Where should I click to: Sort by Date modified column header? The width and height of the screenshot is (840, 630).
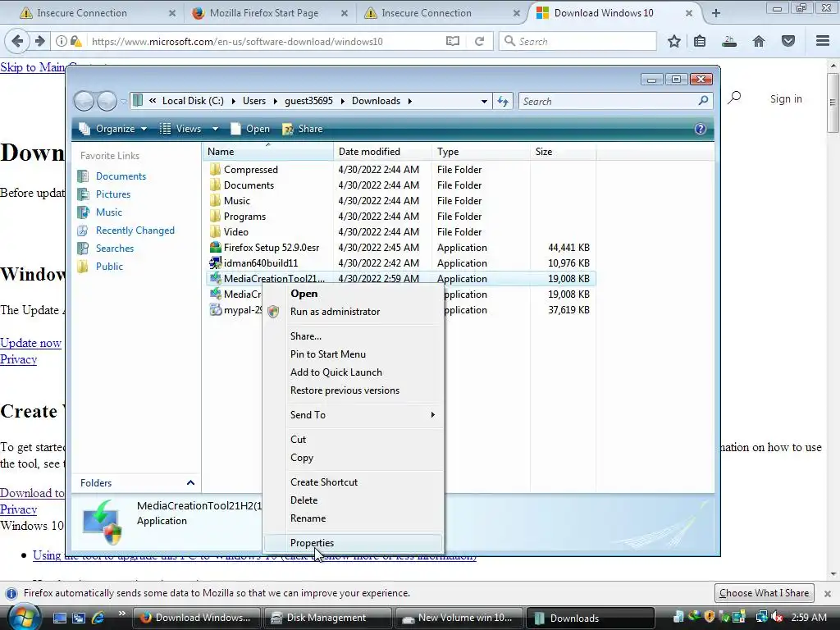coord(382,152)
